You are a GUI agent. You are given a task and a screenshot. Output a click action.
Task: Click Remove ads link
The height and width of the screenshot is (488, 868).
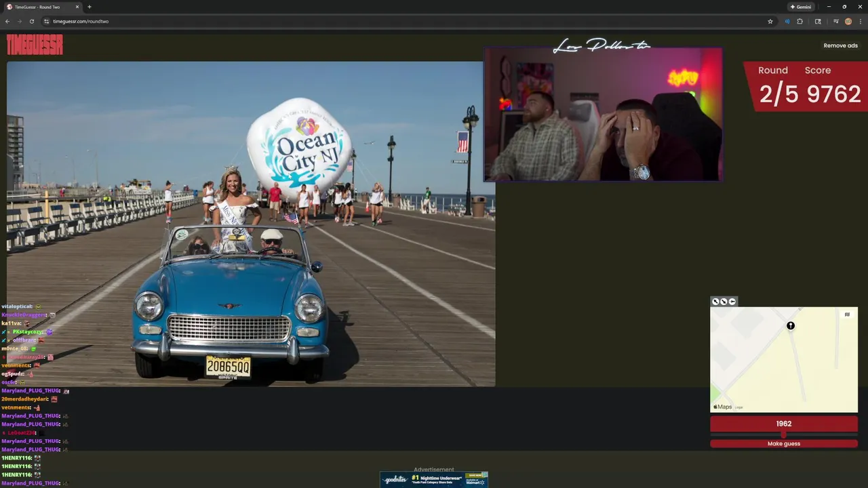840,45
